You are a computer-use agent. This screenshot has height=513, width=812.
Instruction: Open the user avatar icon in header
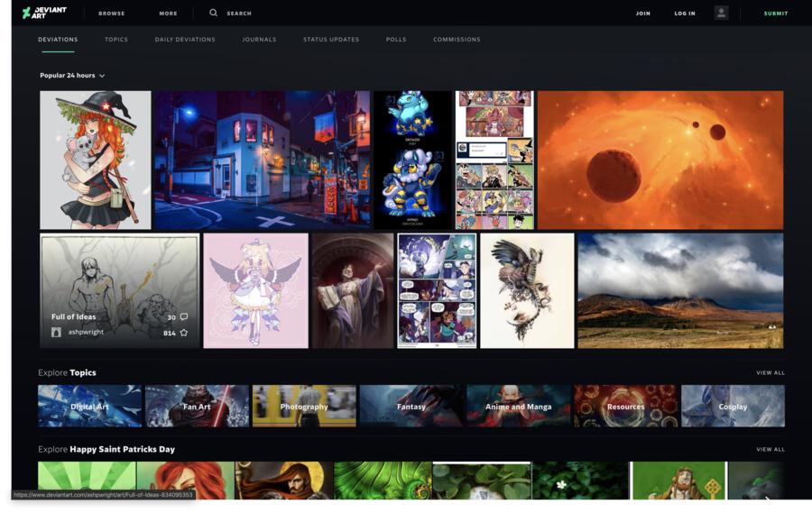(721, 13)
